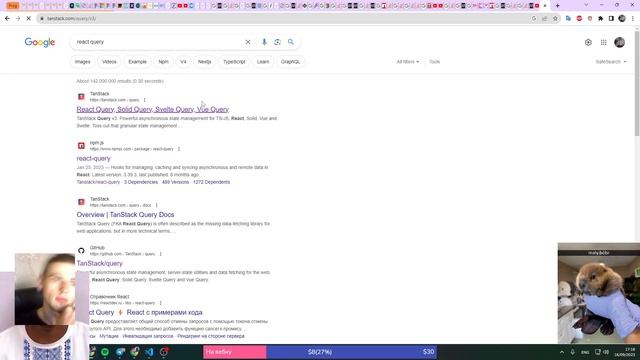This screenshot has width=640, height=360.
Task: Open Spotify from the taskbar
Action: [x=105, y=352]
